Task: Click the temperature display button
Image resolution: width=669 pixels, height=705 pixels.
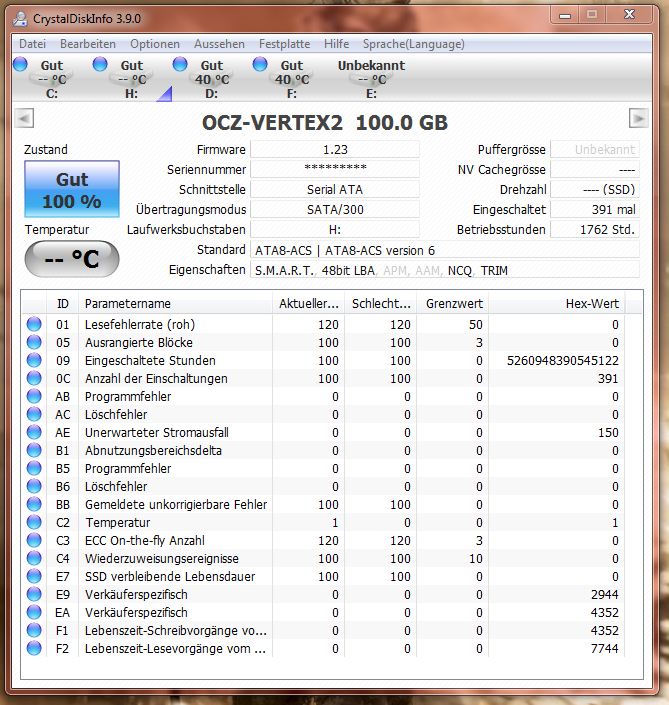Action: pos(72,259)
